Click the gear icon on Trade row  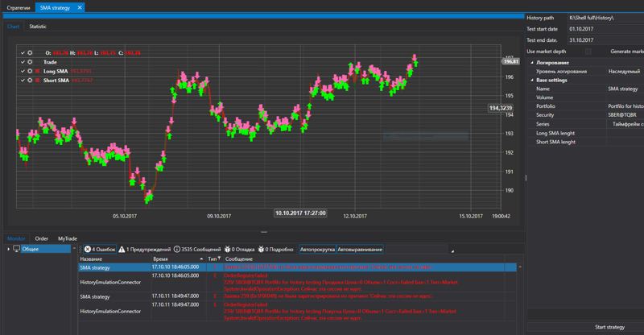tap(30, 62)
